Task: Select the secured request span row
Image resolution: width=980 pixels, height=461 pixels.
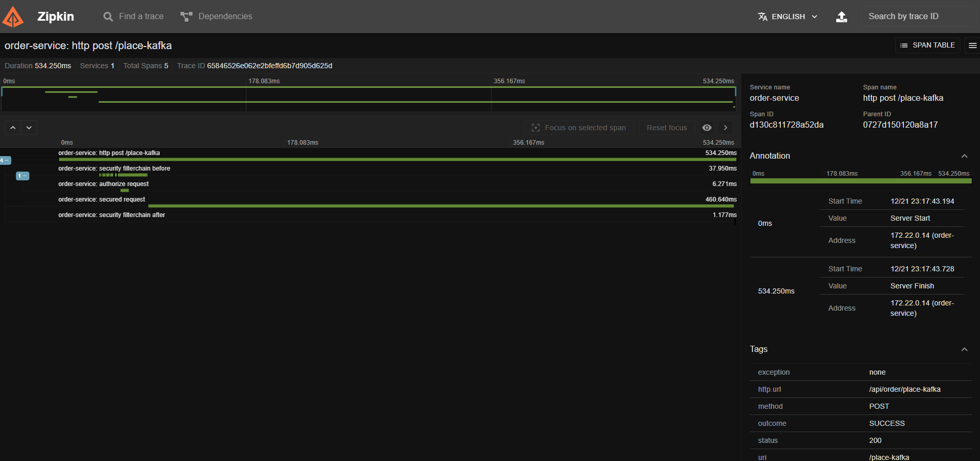Action: [370, 202]
